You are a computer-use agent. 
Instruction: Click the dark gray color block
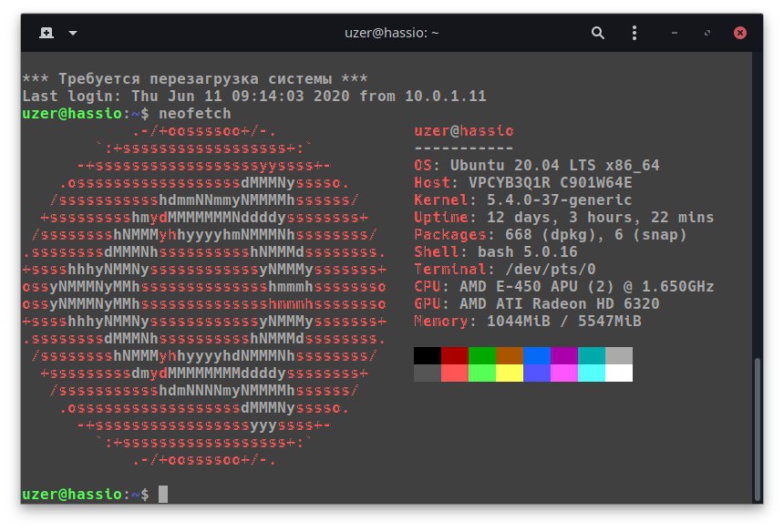[428, 373]
